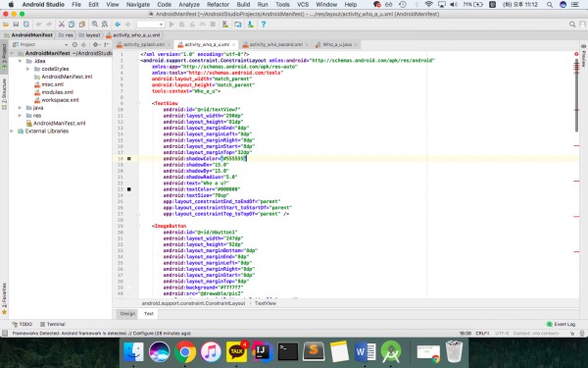The height and width of the screenshot is (368, 588).
Task: Click the shadowColor gutter color swatch
Action: point(129,158)
